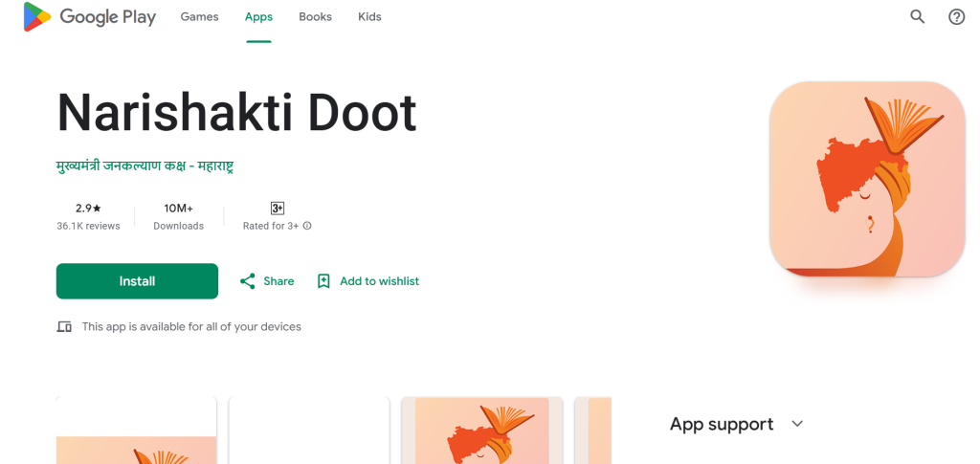The width and height of the screenshot is (980, 464).
Task: Open the Kids tab
Action: pos(369,17)
